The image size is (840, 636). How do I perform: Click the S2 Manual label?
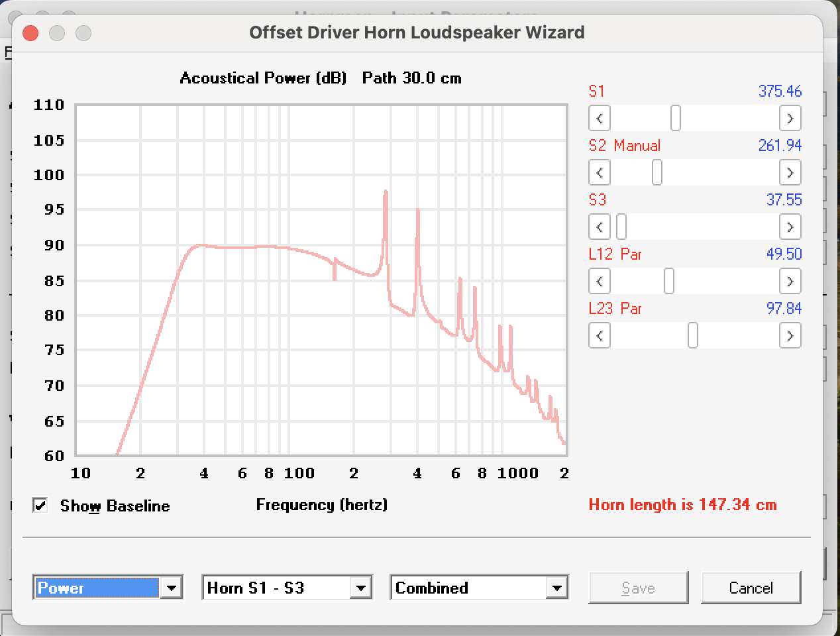pos(625,146)
